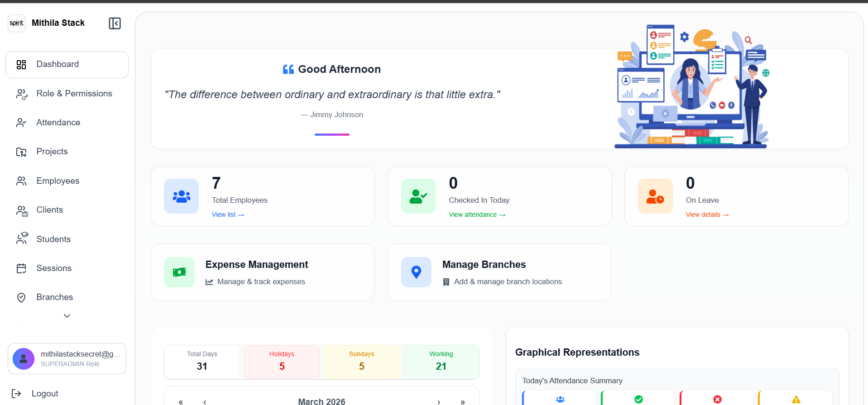This screenshot has height=405, width=868.
Task: Click the Role & Permissions sidebar icon
Action: click(x=22, y=94)
